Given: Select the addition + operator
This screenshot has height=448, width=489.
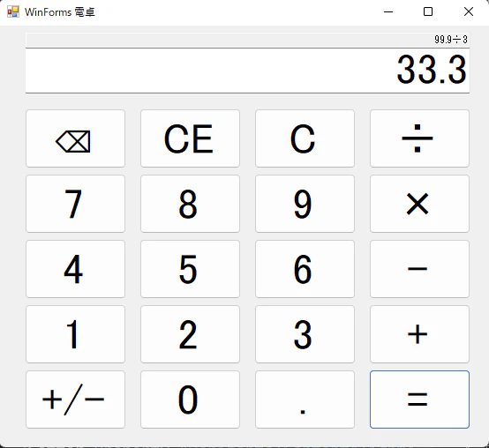Looking at the screenshot, I should (419, 334).
